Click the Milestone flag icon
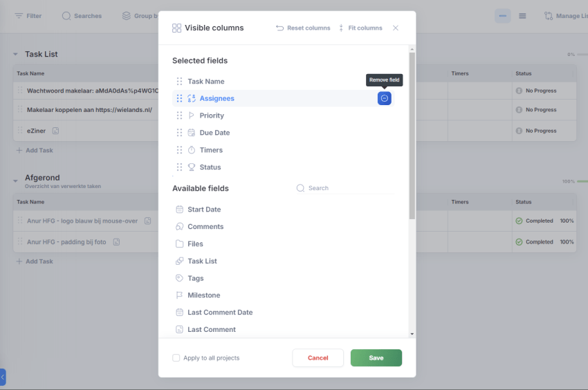Screen dimensions: 588x390 (180, 295)
